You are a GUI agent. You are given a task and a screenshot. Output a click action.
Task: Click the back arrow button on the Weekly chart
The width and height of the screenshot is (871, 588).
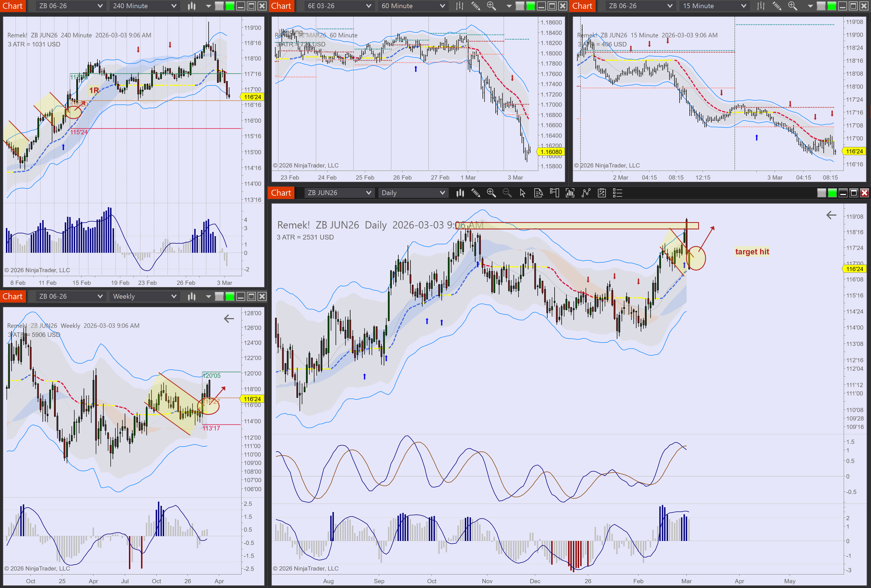click(229, 318)
